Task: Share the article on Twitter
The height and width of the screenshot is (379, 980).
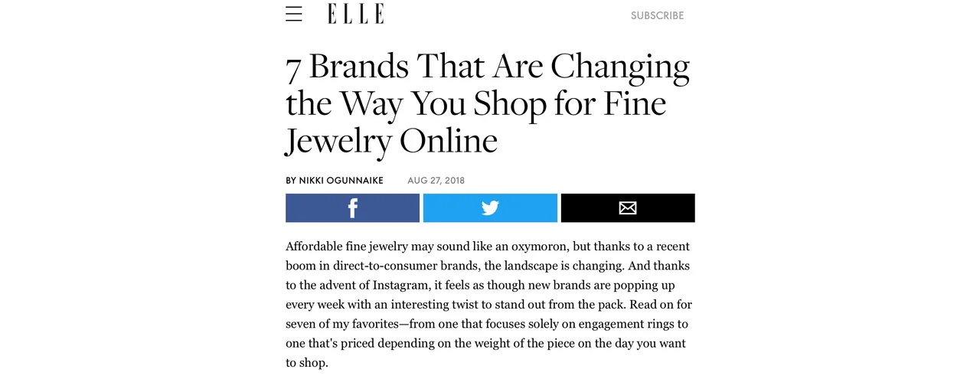Action: click(x=490, y=208)
